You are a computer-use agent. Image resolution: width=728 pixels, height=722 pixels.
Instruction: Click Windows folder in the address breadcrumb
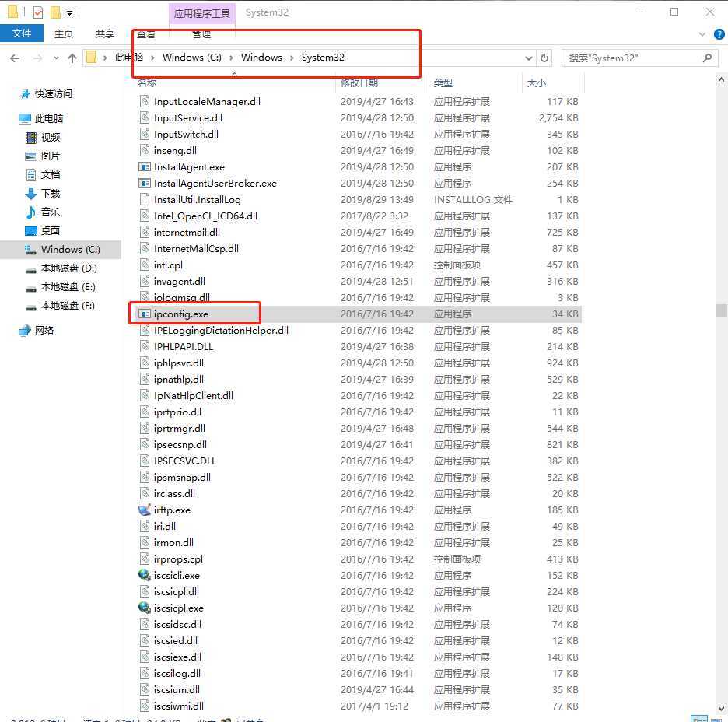coord(261,58)
